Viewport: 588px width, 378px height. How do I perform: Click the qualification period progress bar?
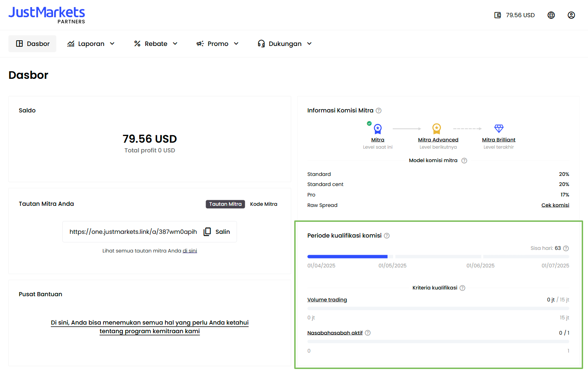click(438, 257)
